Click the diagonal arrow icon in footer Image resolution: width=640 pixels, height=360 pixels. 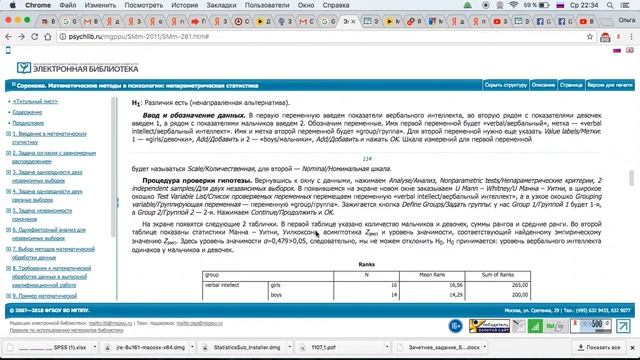point(623,326)
